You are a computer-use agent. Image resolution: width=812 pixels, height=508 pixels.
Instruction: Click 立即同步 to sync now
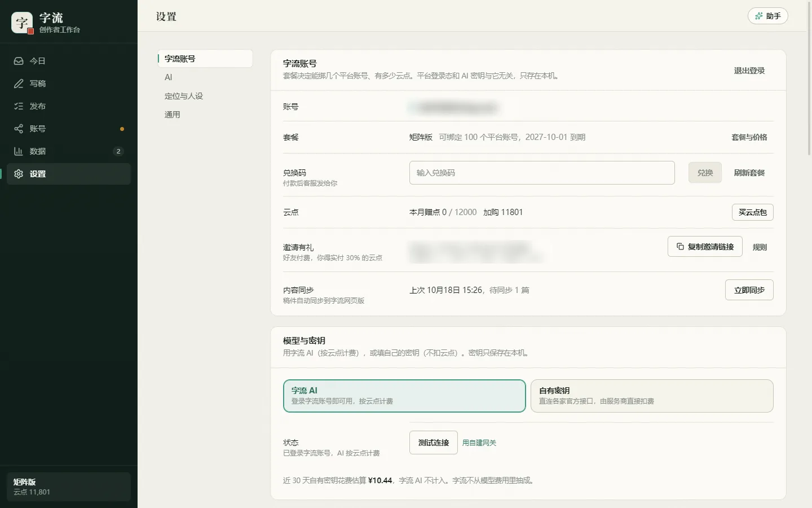pos(749,290)
